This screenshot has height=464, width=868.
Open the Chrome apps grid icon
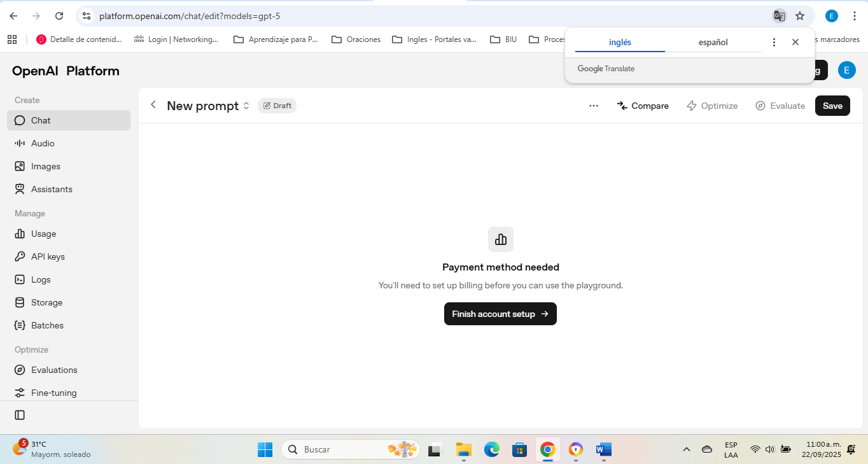tap(12, 39)
